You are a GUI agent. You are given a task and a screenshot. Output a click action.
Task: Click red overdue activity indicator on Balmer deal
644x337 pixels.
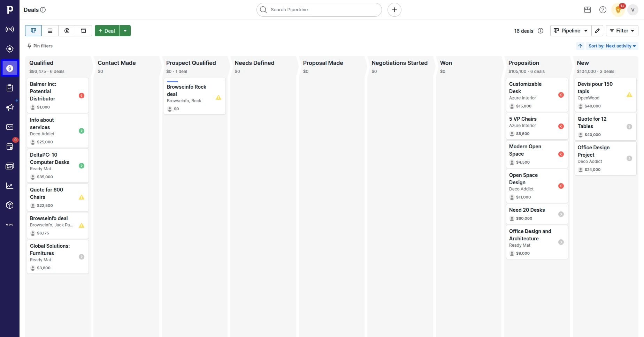click(x=82, y=96)
